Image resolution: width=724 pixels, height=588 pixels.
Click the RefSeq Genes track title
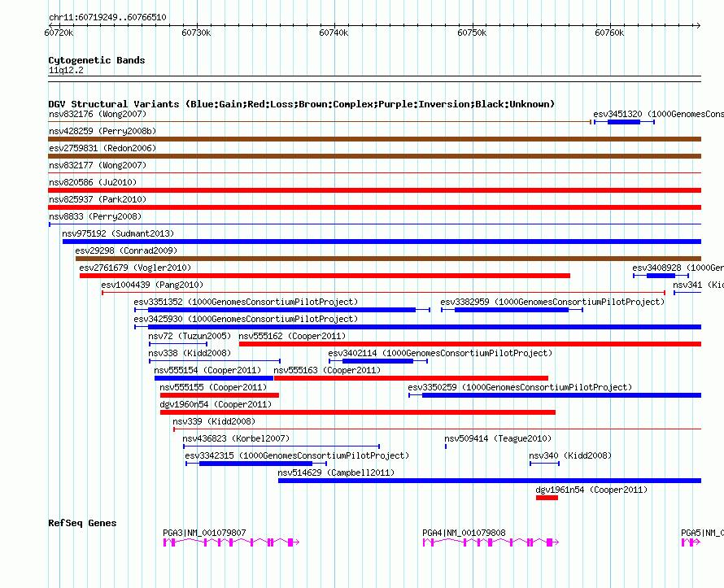(82, 523)
